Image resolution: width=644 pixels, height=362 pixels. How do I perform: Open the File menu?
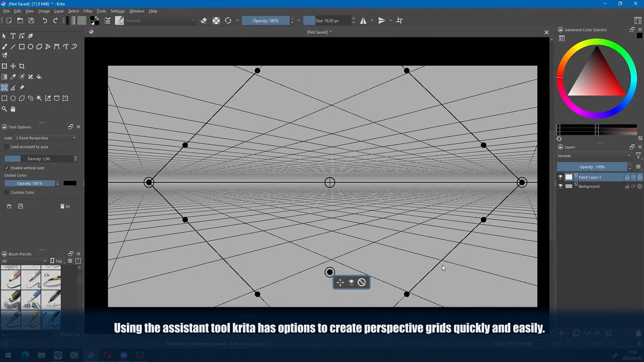pyautogui.click(x=7, y=11)
